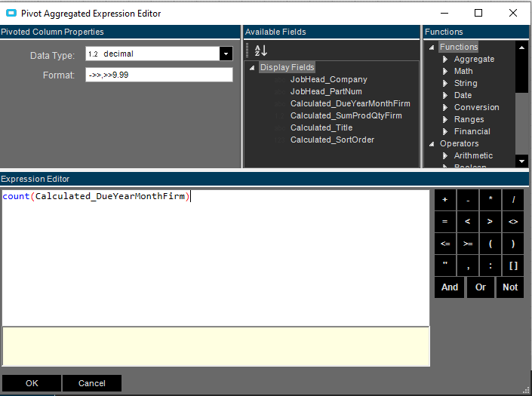Insert an opening parenthesis
The height and width of the screenshot is (396, 532).
pyautogui.click(x=490, y=244)
